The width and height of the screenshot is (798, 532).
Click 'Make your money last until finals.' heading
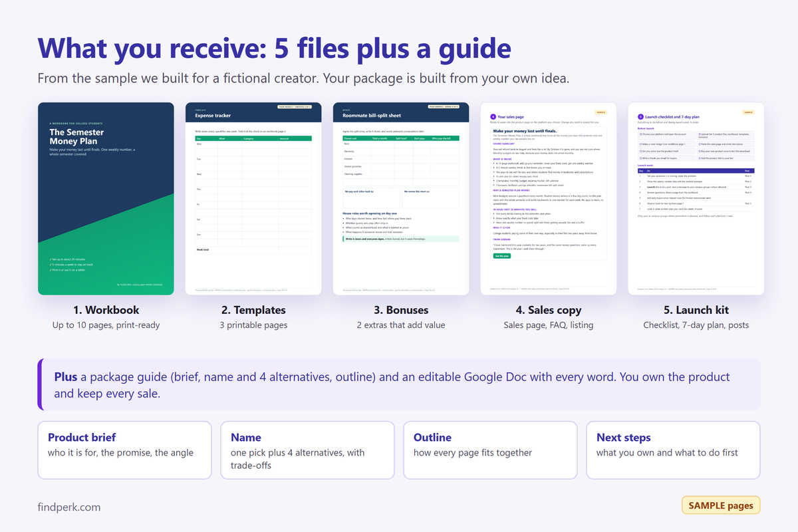point(525,131)
